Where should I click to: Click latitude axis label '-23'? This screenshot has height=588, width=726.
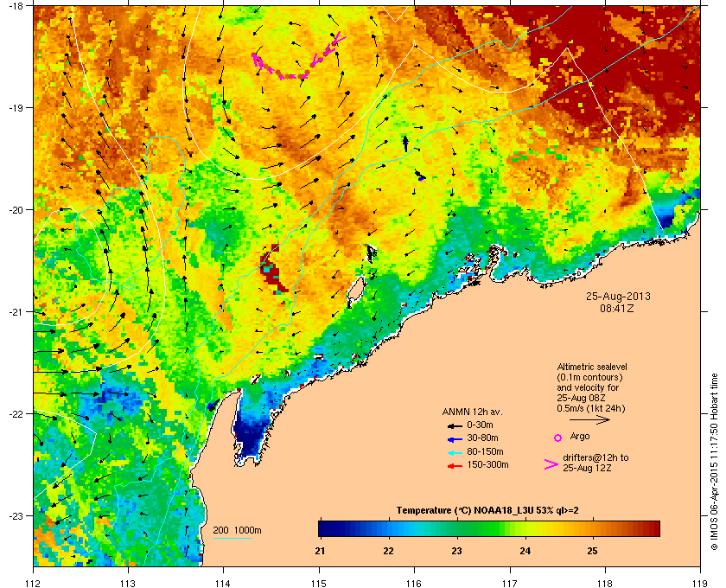click(x=16, y=515)
